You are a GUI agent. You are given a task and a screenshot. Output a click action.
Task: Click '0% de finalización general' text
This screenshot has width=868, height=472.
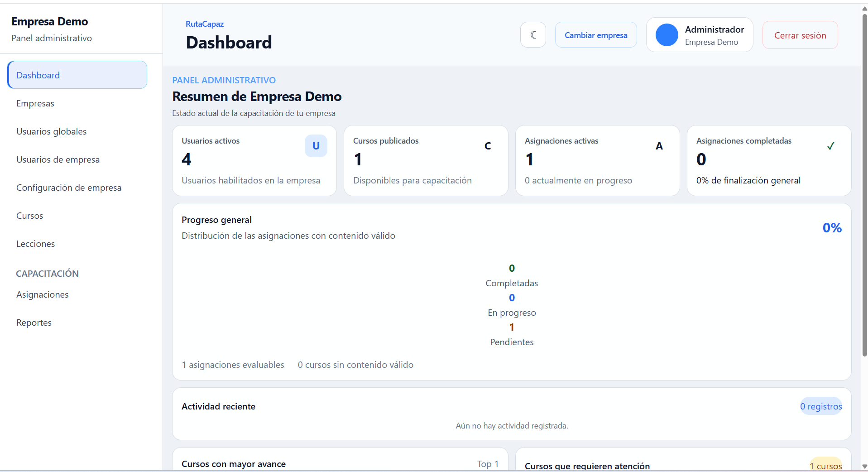pyautogui.click(x=748, y=180)
